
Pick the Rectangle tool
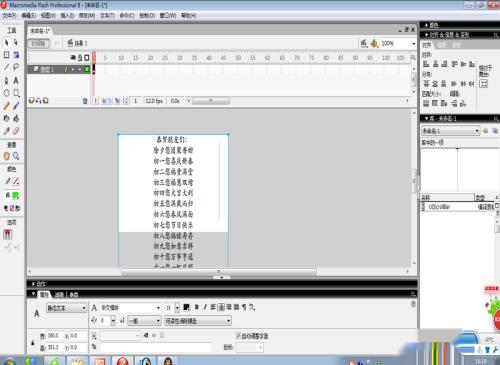[x=16, y=93]
